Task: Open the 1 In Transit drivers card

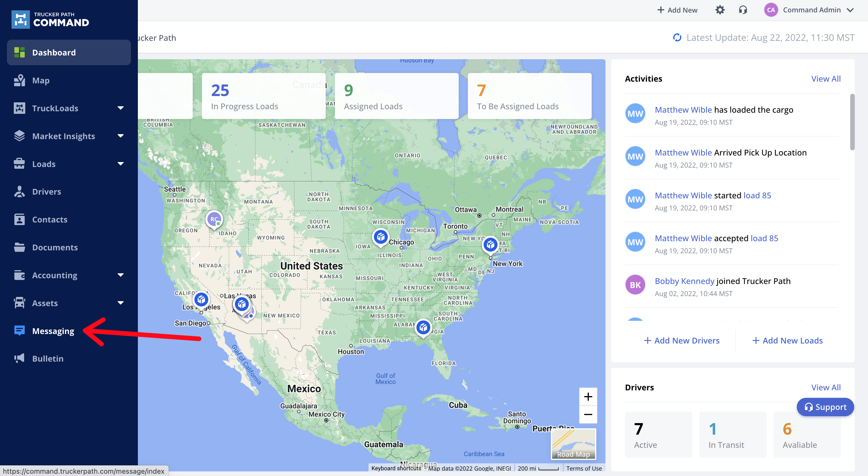Action: tap(733, 435)
